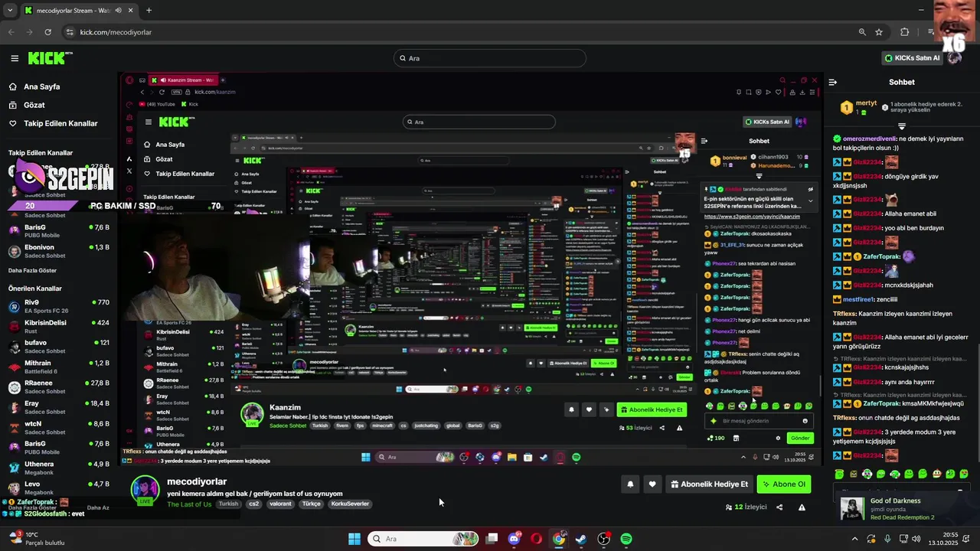Click mestfiree1 username in chat
Image resolution: width=980 pixels, height=551 pixels.
[x=858, y=299]
